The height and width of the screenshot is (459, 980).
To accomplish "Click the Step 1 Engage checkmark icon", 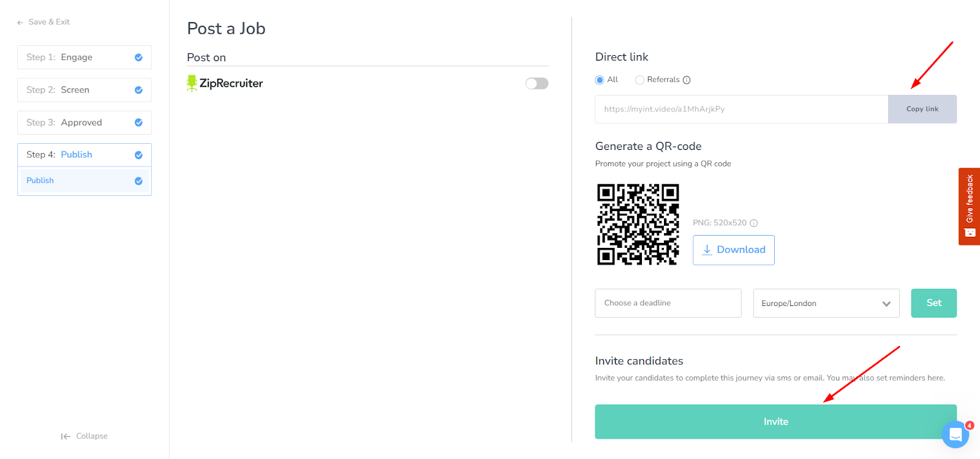I will [138, 58].
